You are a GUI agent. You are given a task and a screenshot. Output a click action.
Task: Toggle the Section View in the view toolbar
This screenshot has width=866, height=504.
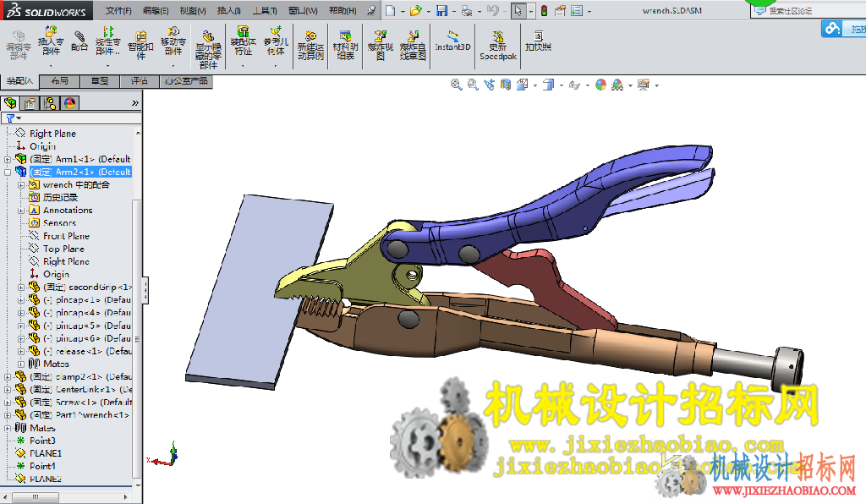click(x=506, y=85)
